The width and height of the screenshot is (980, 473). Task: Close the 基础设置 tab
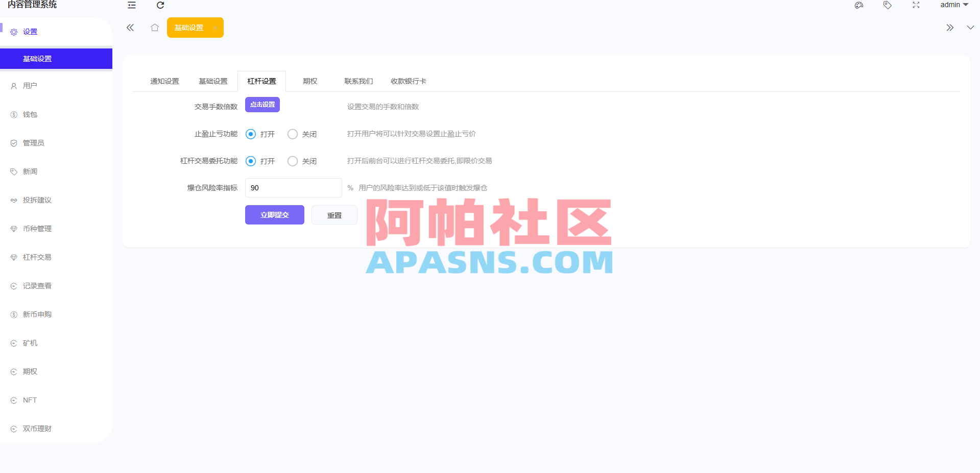pos(216,28)
